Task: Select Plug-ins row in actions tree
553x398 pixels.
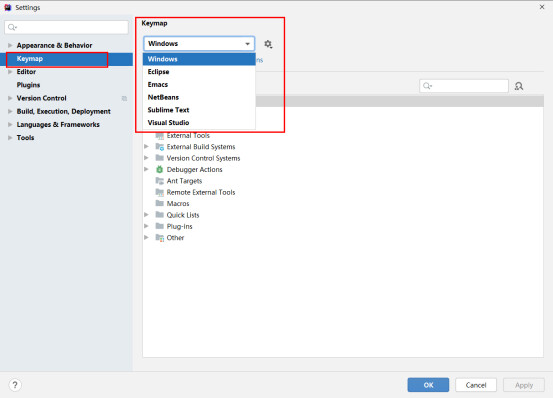Action: click(x=343, y=226)
